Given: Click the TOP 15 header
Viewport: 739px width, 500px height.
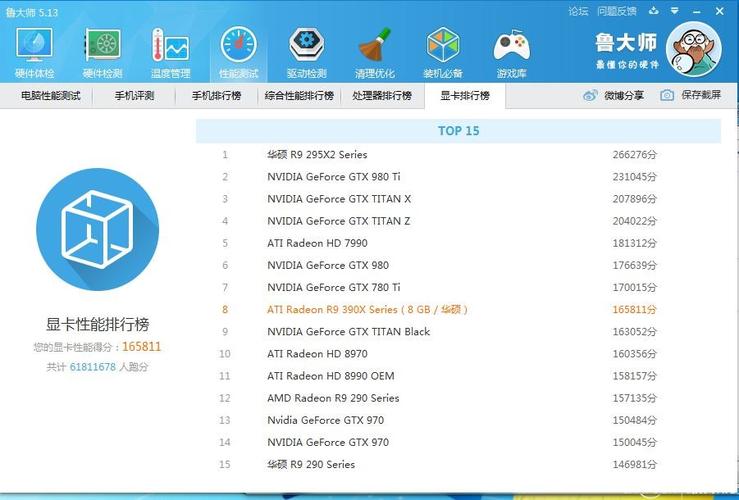Looking at the screenshot, I should (x=459, y=131).
